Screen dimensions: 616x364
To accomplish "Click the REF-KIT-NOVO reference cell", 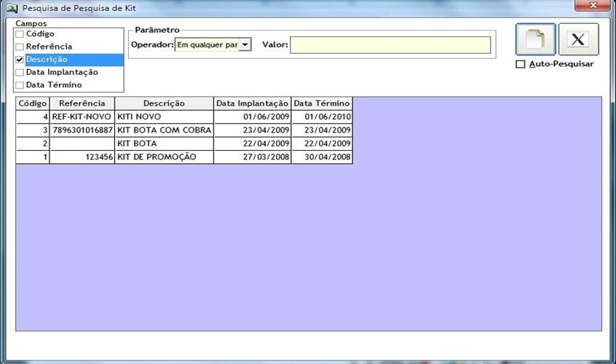I will coord(82,116).
